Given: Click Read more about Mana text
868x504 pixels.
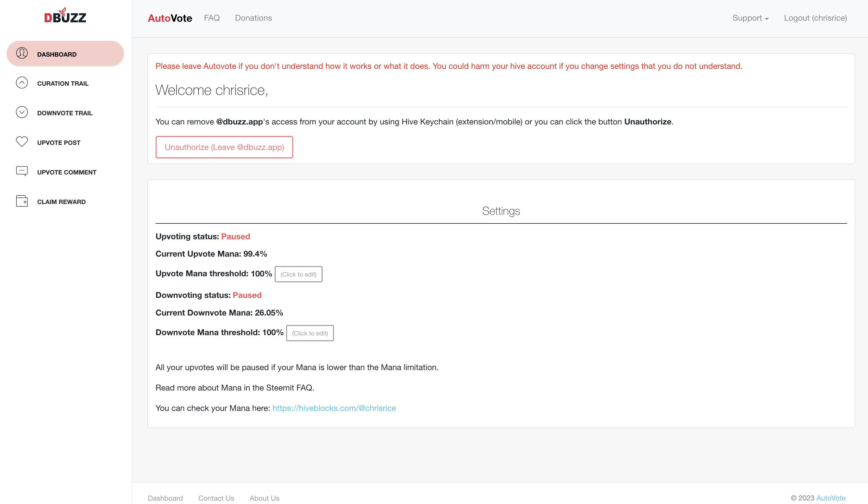Looking at the screenshot, I should point(235,387).
